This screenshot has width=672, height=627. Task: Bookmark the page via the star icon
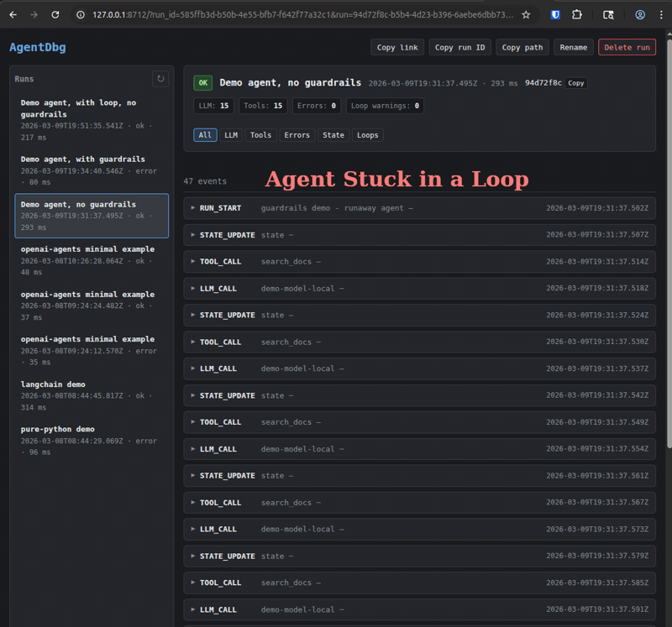point(527,14)
